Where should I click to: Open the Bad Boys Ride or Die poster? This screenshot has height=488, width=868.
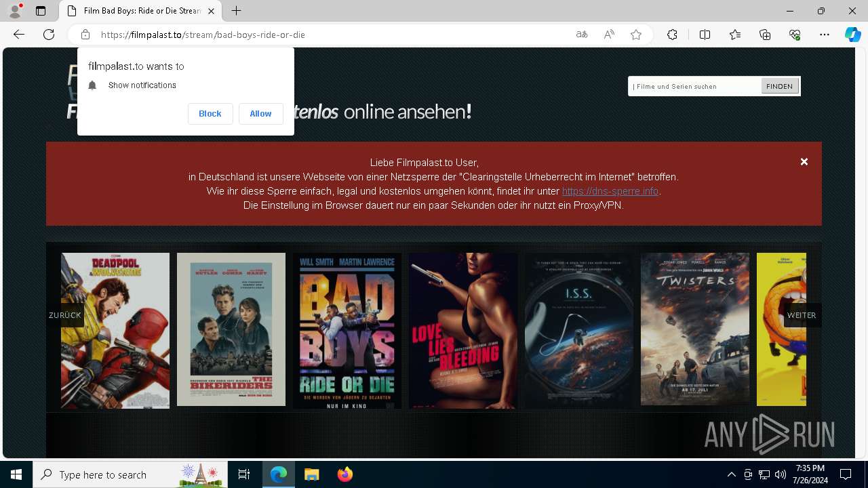pyautogui.click(x=347, y=331)
